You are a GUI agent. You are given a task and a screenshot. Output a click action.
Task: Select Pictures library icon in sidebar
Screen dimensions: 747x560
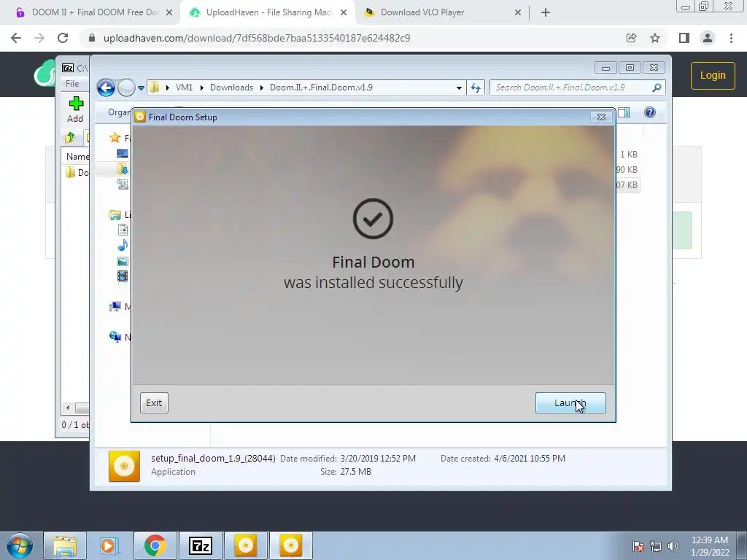[123, 261]
